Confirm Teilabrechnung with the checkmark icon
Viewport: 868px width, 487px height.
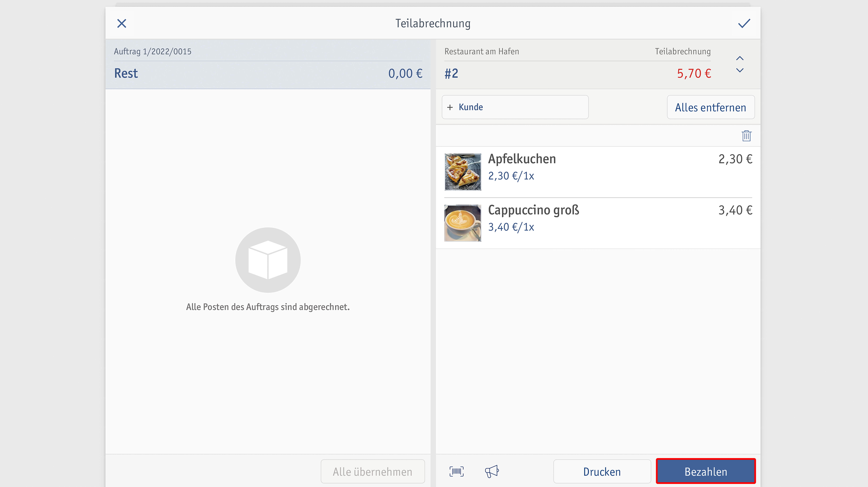tap(744, 24)
